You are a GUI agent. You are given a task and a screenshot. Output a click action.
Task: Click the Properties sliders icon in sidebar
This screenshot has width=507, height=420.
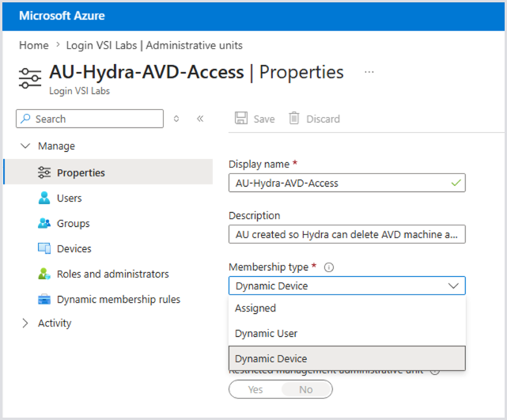[x=44, y=172]
